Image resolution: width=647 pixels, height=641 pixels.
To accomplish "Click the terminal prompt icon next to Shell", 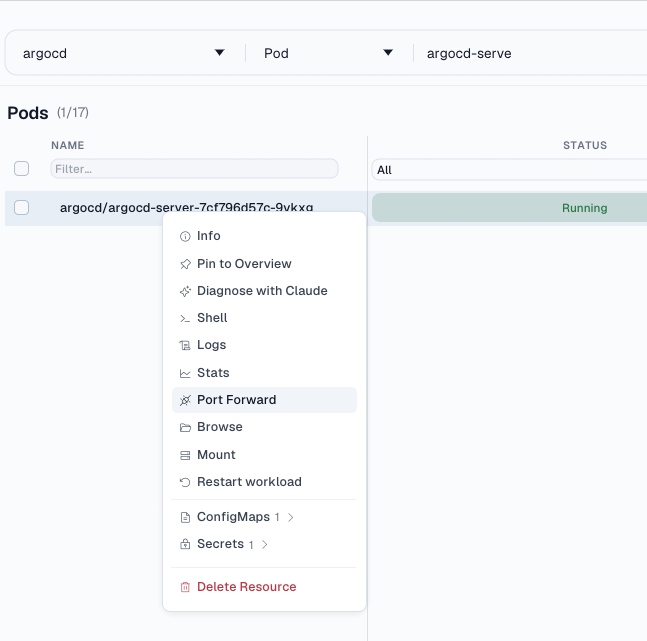I will (x=185, y=319).
